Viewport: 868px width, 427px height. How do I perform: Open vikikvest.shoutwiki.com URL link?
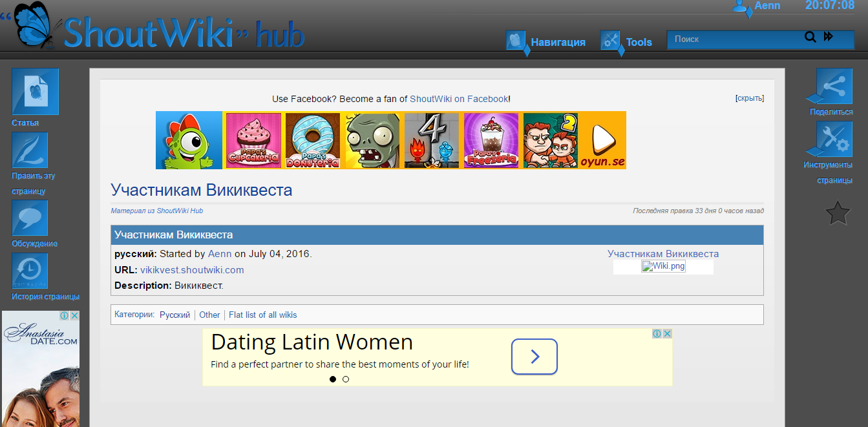[192, 270]
